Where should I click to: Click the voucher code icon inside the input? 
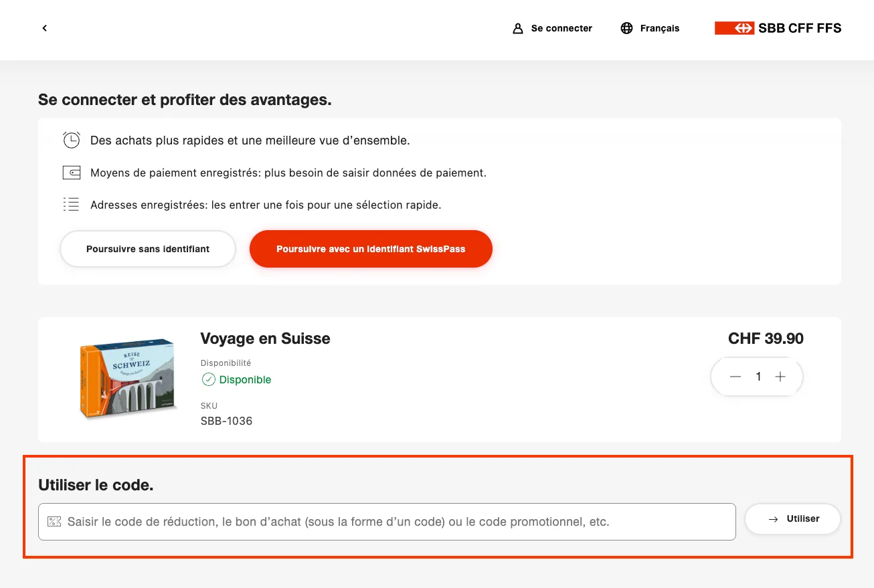point(54,521)
